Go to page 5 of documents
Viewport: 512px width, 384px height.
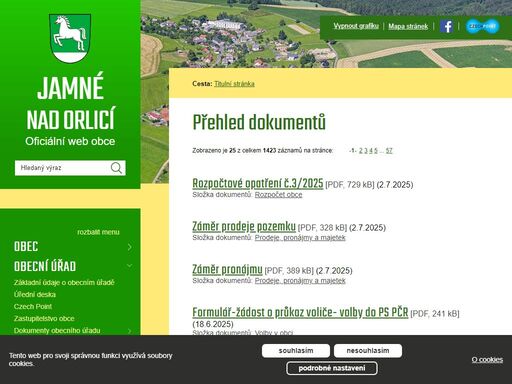(376, 151)
